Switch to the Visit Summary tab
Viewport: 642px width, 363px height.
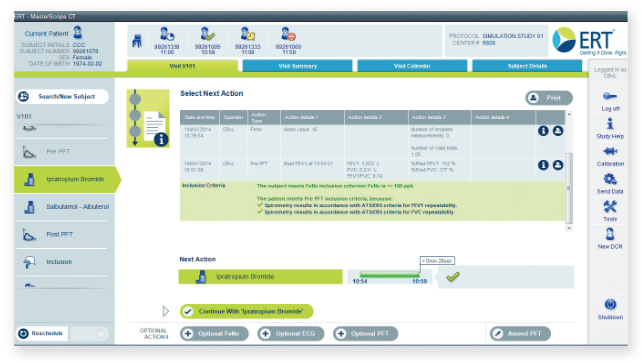[297, 66]
